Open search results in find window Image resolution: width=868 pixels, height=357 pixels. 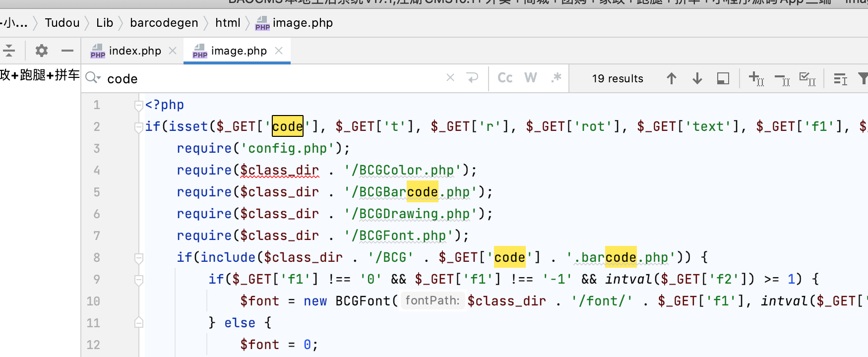(723, 78)
